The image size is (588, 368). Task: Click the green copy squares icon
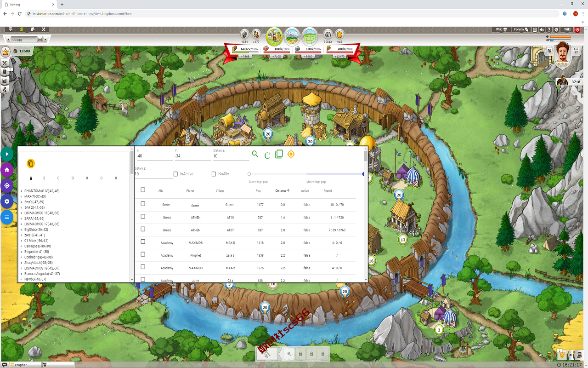[x=278, y=154]
